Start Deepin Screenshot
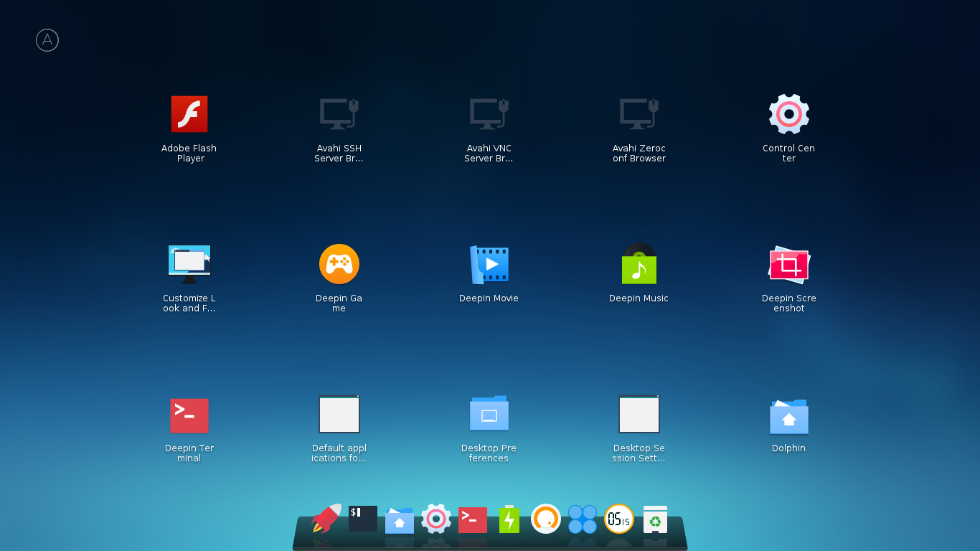Viewport: 980px width, 551px height. 789,264
